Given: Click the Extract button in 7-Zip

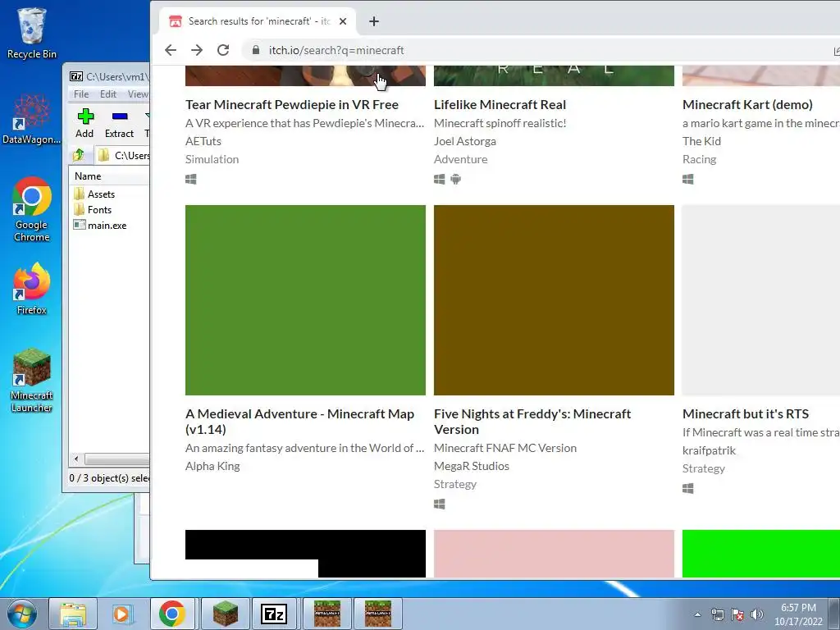Looking at the screenshot, I should [x=119, y=123].
